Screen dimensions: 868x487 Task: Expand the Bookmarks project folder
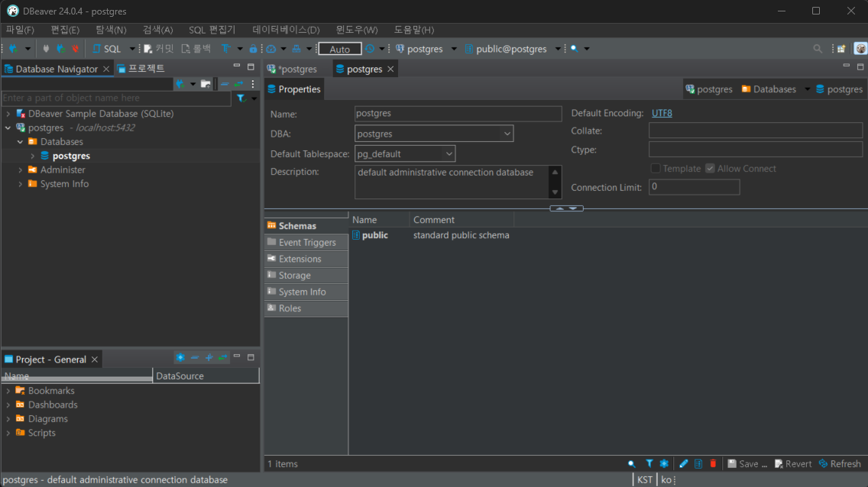(x=8, y=391)
